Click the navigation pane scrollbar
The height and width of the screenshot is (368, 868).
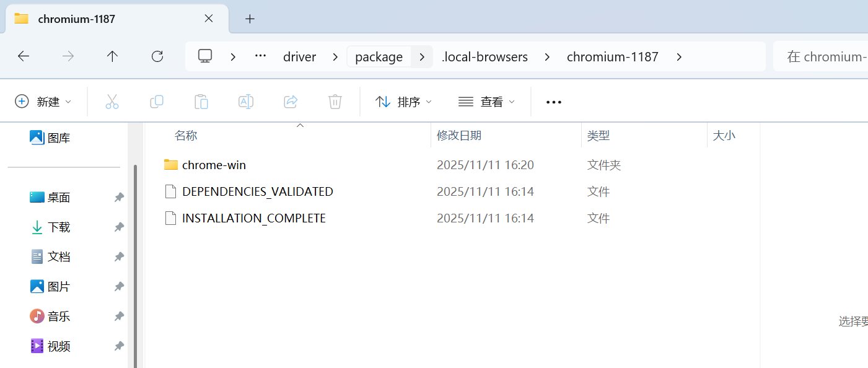coord(135,266)
